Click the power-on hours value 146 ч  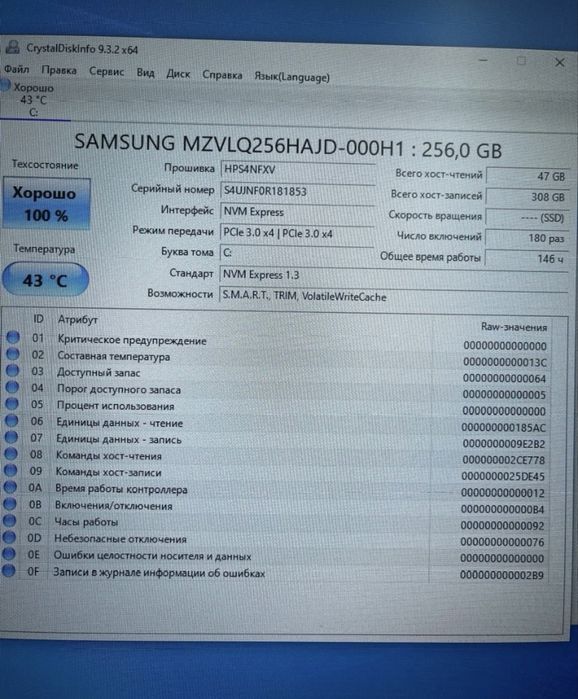pyautogui.click(x=526, y=258)
